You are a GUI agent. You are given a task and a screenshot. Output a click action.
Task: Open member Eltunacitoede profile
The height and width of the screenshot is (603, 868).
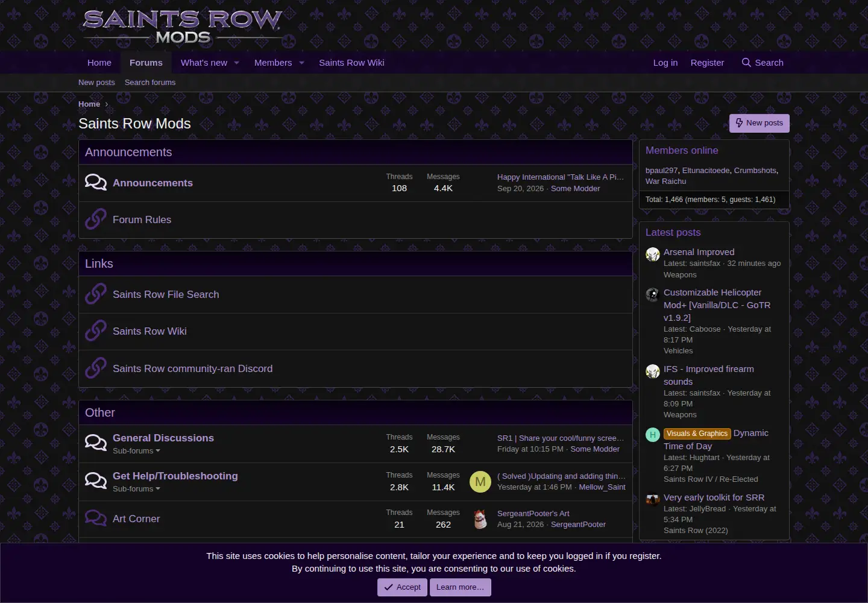tap(706, 171)
